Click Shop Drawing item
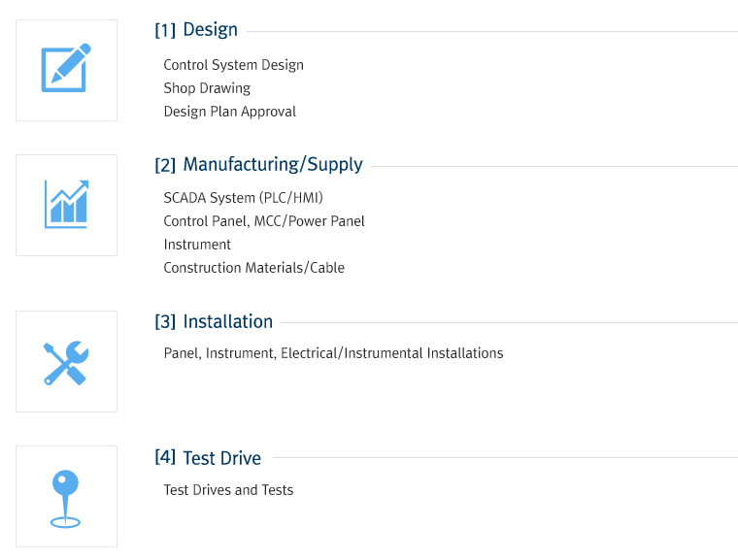Screen dimensions: 738x560 (207, 88)
